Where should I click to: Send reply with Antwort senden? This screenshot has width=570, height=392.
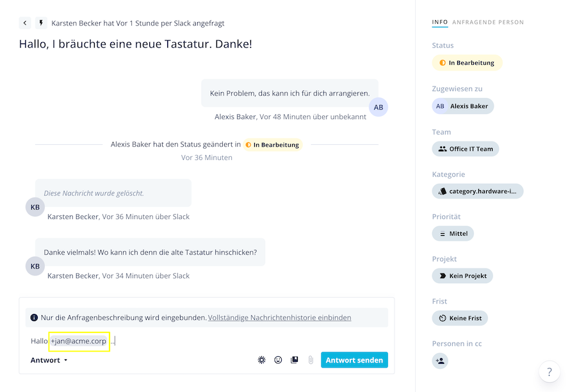coord(354,360)
